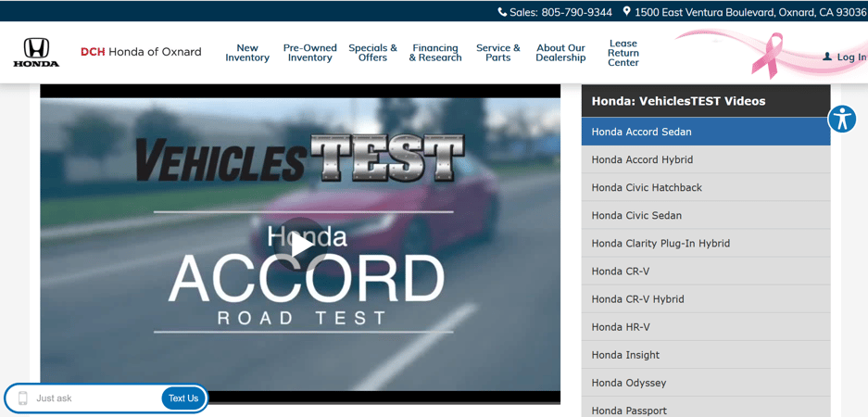Image resolution: width=868 pixels, height=417 pixels.
Task: Expand the Financing & Research menu
Action: click(x=435, y=53)
